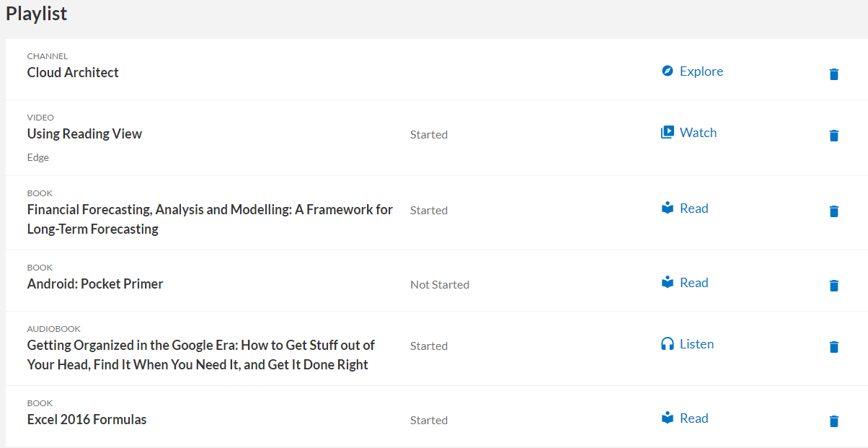Image resolution: width=868 pixels, height=448 pixels.
Task: Trash the Getting Organized audiobook entry
Action: (834, 346)
